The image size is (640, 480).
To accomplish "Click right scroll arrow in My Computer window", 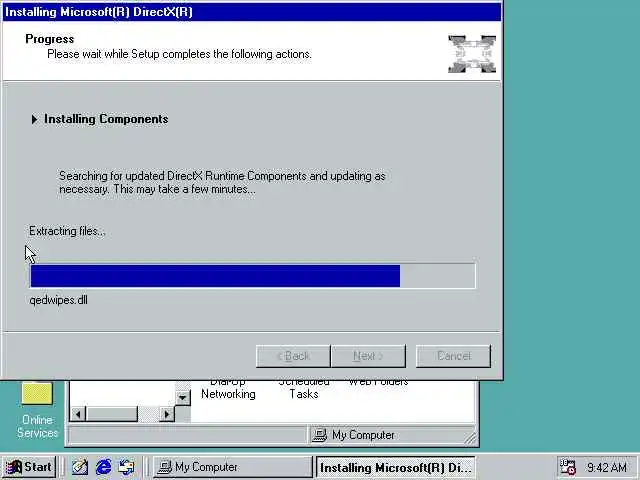I will tap(167, 414).
